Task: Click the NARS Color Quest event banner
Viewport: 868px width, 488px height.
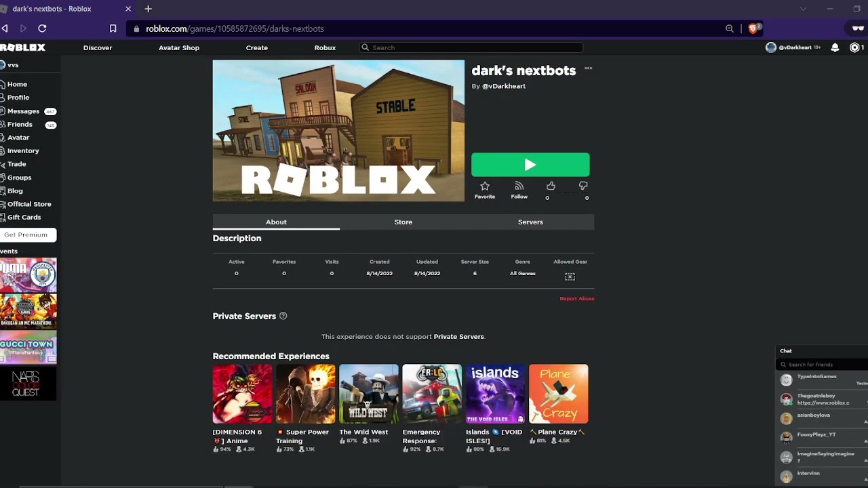Action: tap(28, 384)
